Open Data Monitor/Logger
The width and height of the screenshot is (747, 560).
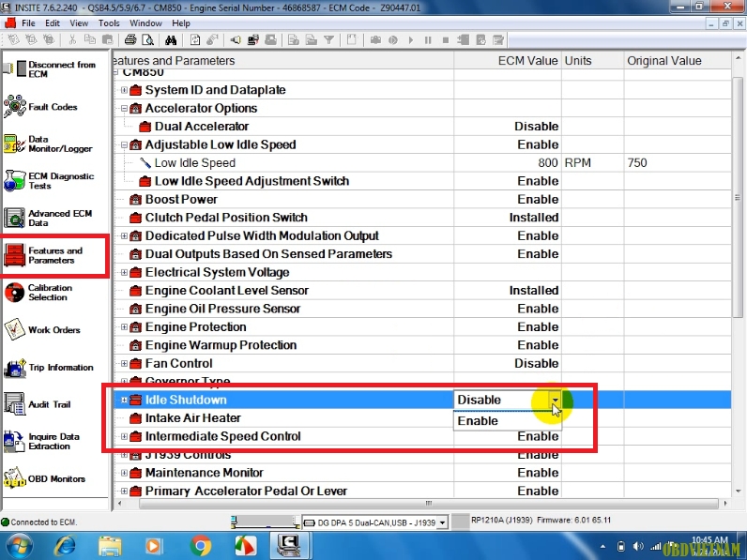pos(48,144)
